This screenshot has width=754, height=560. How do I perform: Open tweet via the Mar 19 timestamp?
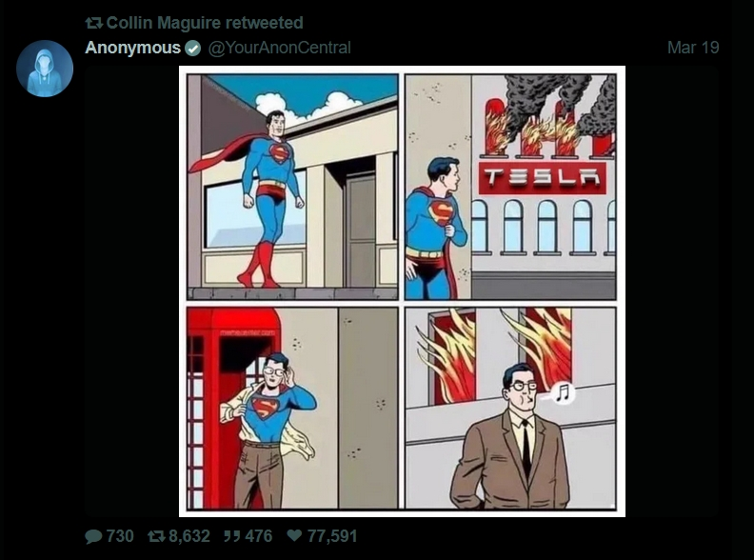[x=693, y=48]
